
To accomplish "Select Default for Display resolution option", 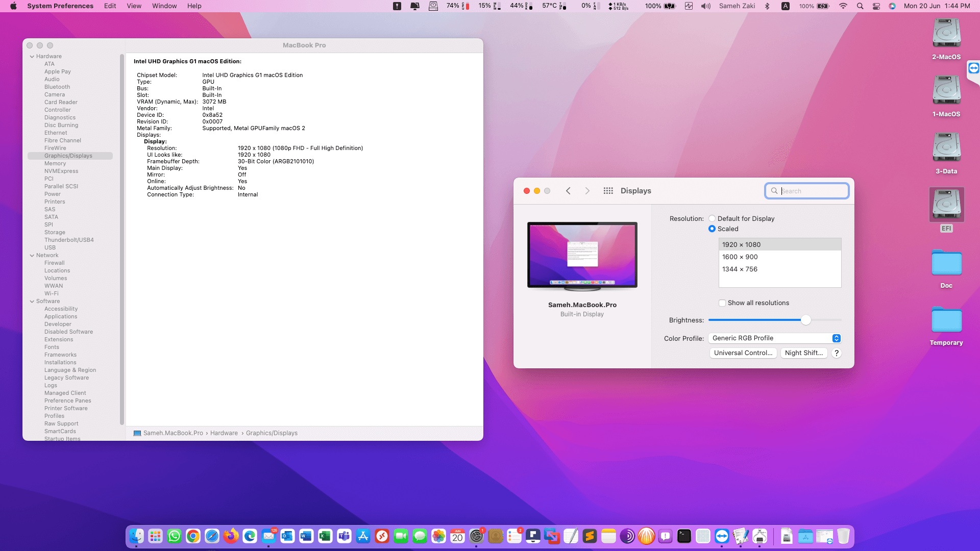I will pyautogui.click(x=712, y=218).
